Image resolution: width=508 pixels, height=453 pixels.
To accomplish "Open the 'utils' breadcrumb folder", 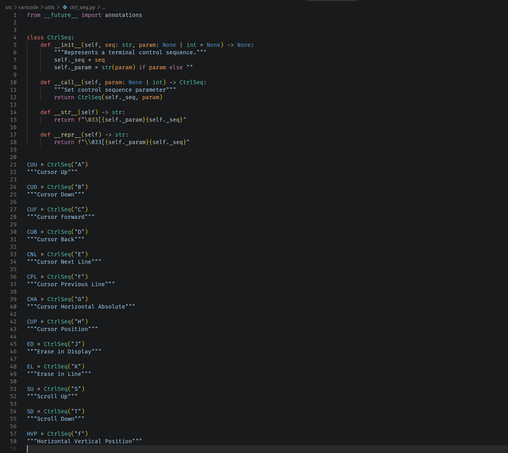I will point(49,7).
